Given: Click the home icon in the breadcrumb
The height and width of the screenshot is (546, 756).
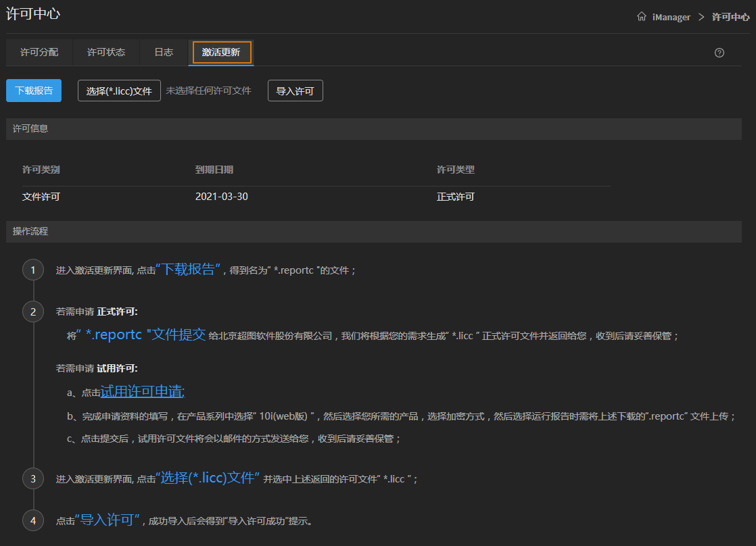Looking at the screenshot, I should coord(641,17).
